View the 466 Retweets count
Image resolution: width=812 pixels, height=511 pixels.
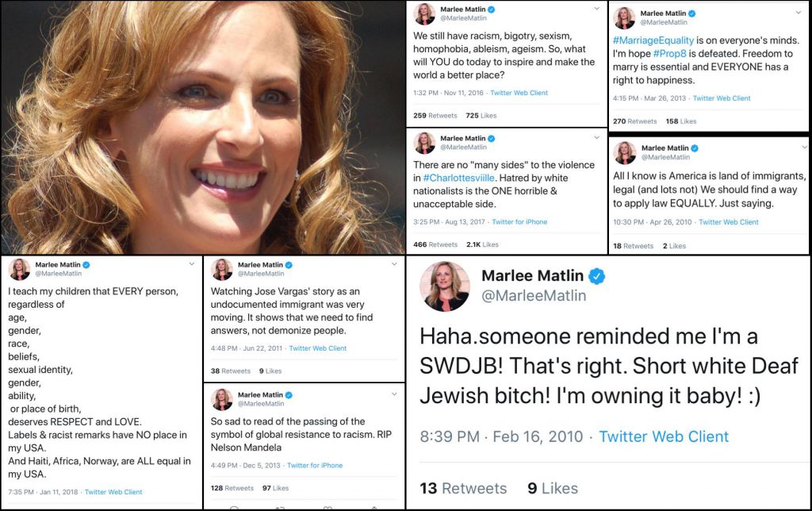435,244
